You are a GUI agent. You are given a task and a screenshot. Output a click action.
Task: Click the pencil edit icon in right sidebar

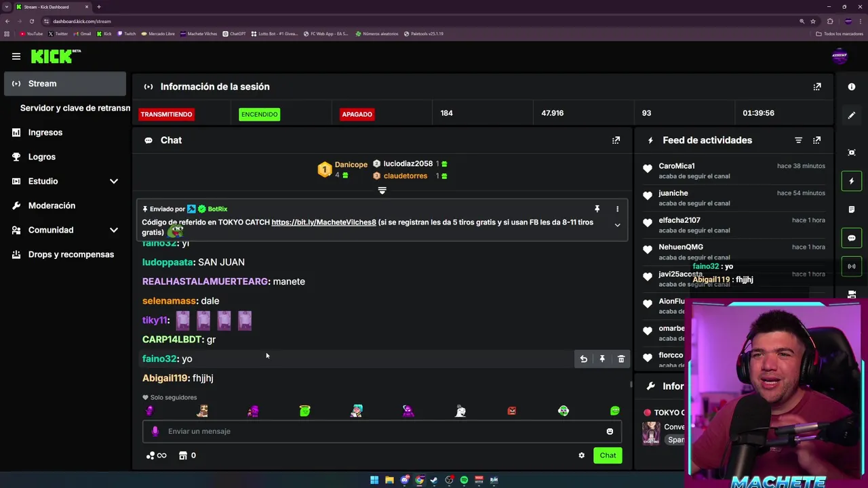click(852, 115)
